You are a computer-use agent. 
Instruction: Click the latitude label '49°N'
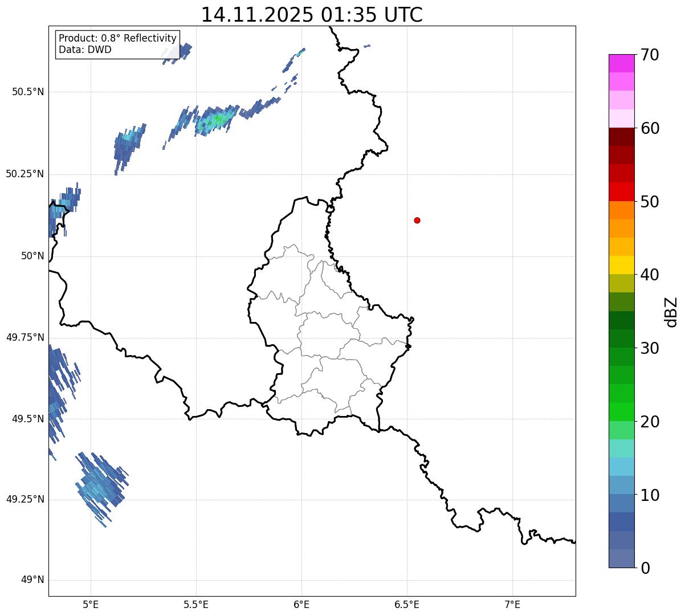click(32, 580)
